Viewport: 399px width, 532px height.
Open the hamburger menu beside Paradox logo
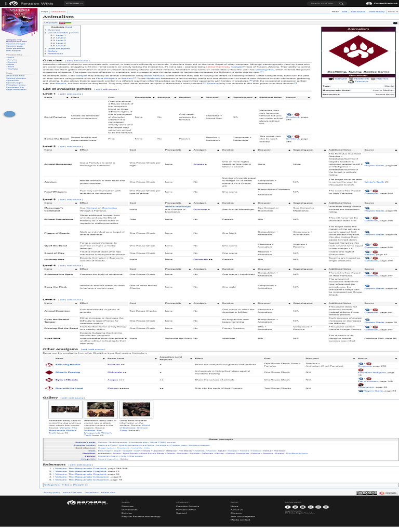click(x=5, y=4)
